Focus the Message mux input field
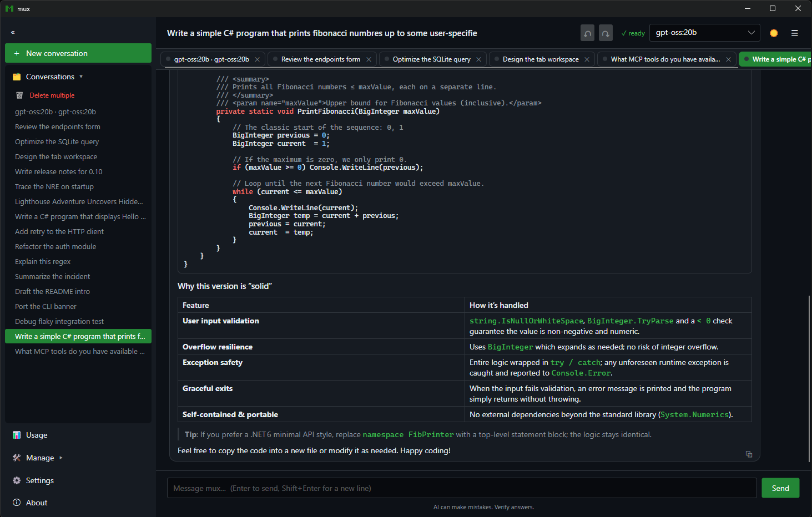 pos(462,488)
